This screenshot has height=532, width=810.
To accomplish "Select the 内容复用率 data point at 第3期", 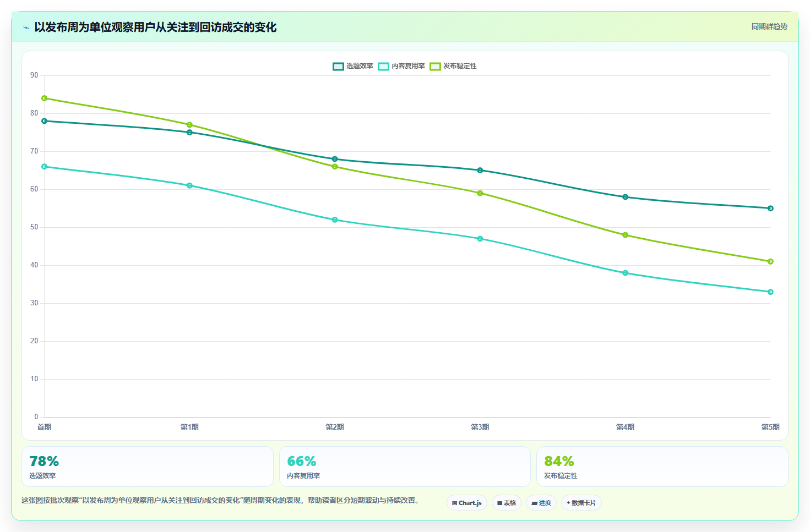I will (x=480, y=239).
